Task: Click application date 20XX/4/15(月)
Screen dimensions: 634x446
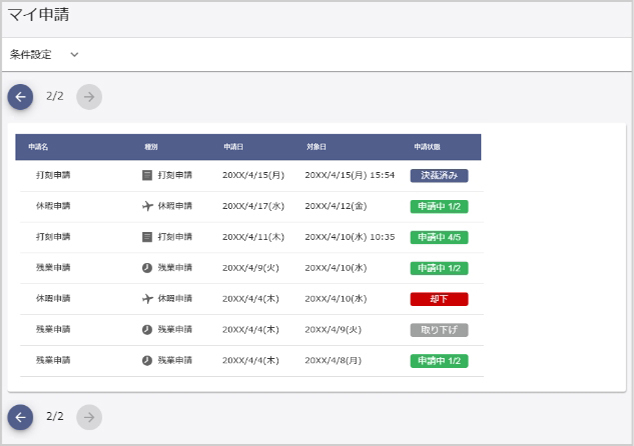Action: click(x=254, y=175)
